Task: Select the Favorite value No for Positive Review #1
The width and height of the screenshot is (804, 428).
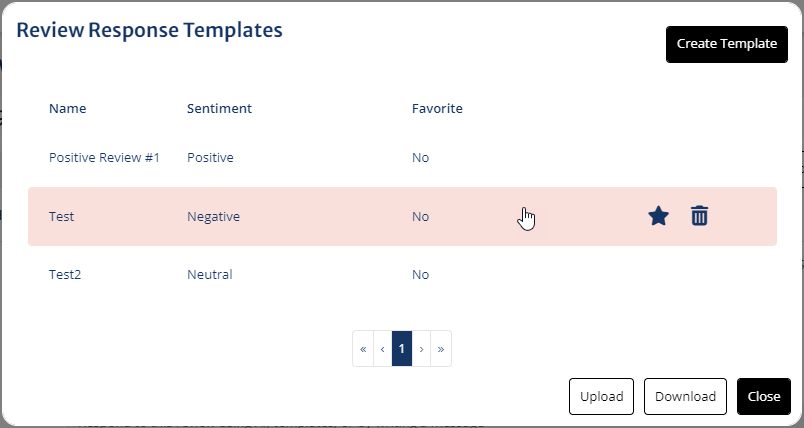Action: [420, 157]
